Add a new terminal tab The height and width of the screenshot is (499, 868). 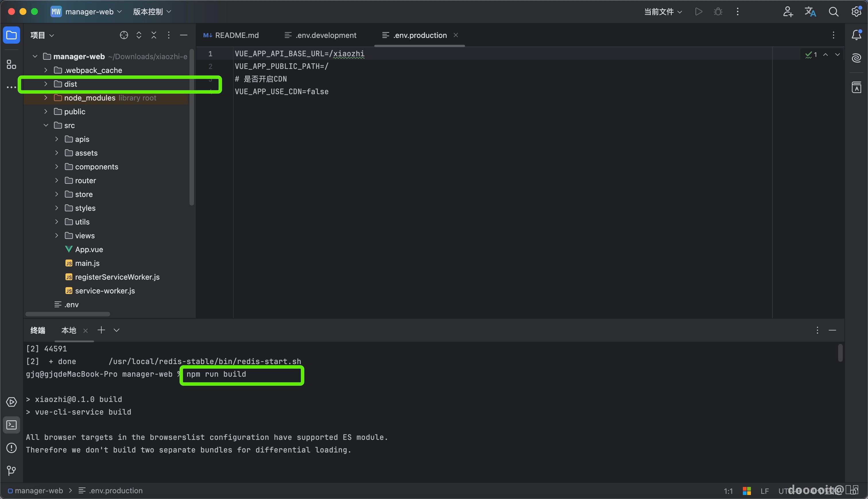101,330
